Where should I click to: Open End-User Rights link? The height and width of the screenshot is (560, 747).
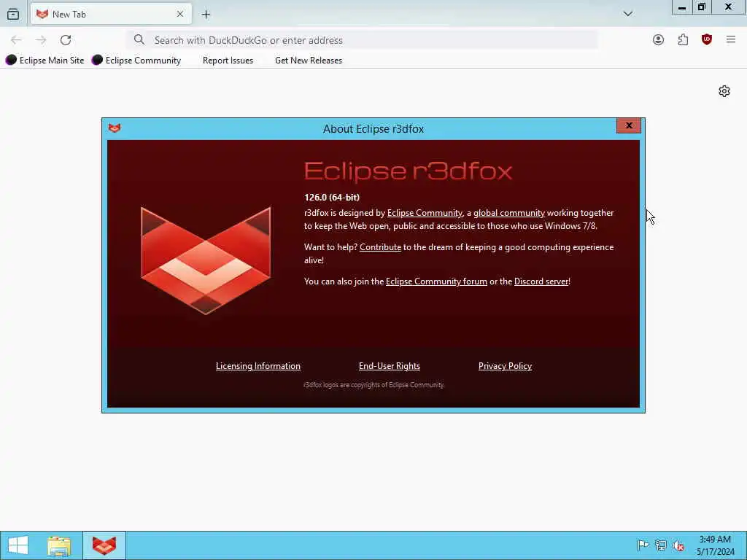point(390,366)
